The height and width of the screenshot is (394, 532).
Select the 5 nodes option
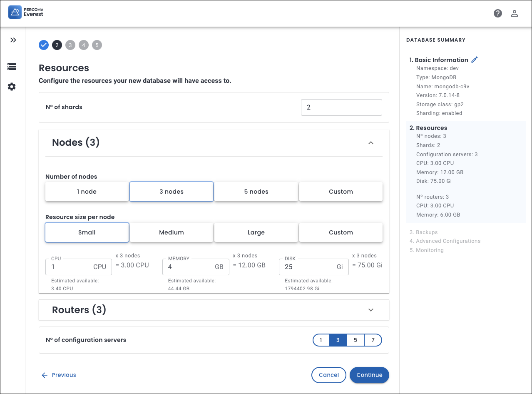(256, 192)
